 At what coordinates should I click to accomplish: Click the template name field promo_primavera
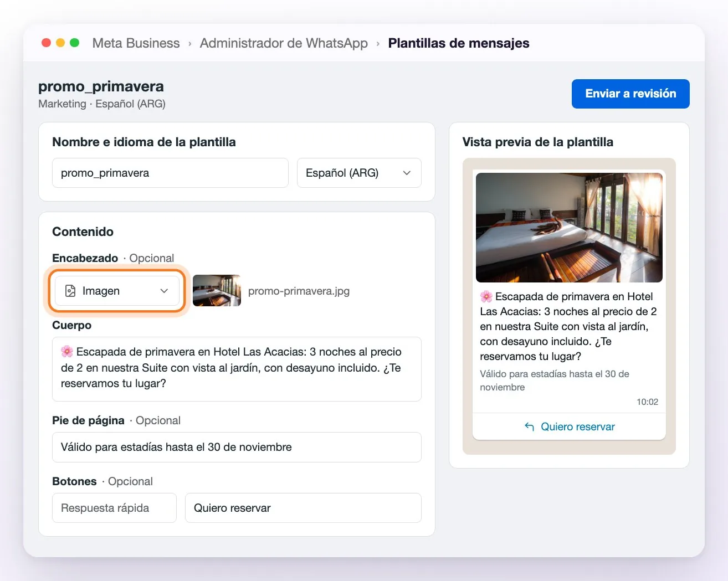click(x=170, y=173)
